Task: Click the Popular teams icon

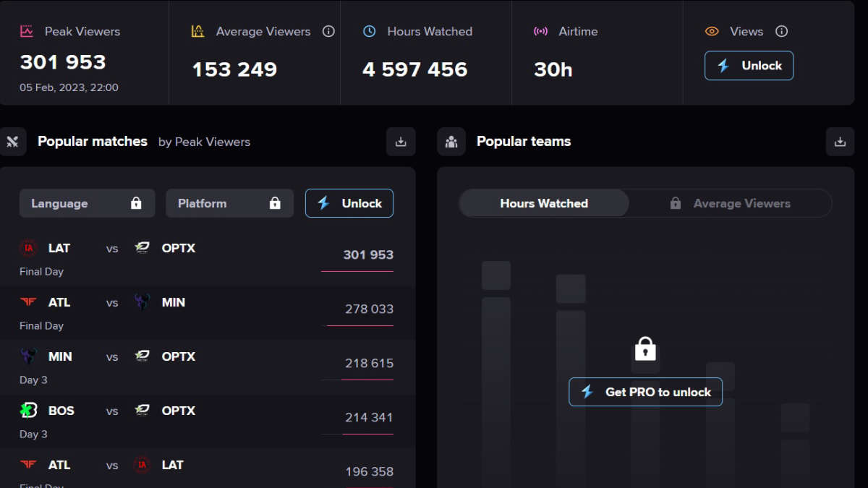Action: pyautogui.click(x=451, y=142)
